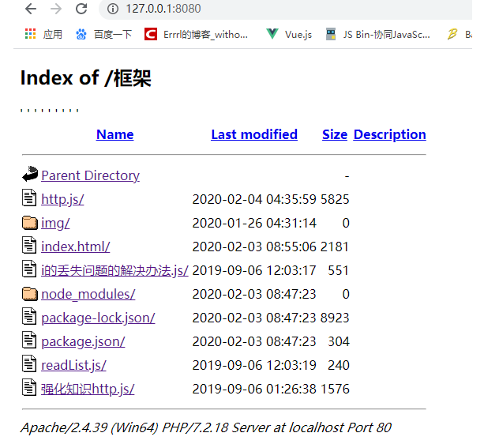Click the site info icon in address bar
484x448 pixels.
click(x=113, y=9)
